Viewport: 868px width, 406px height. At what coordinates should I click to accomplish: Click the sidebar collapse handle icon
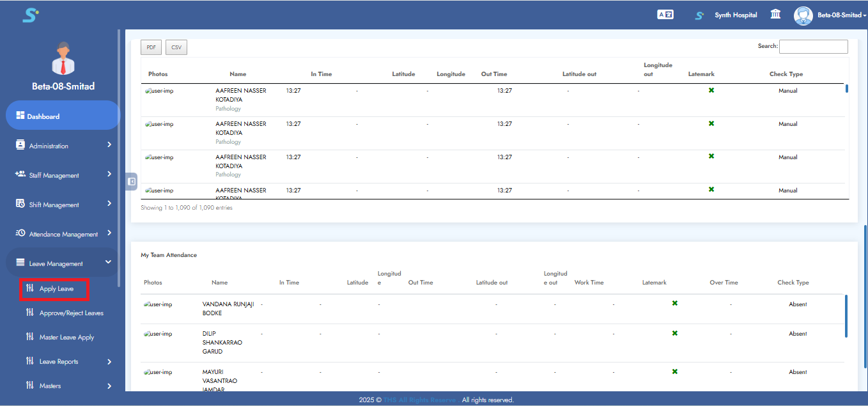(131, 182)
